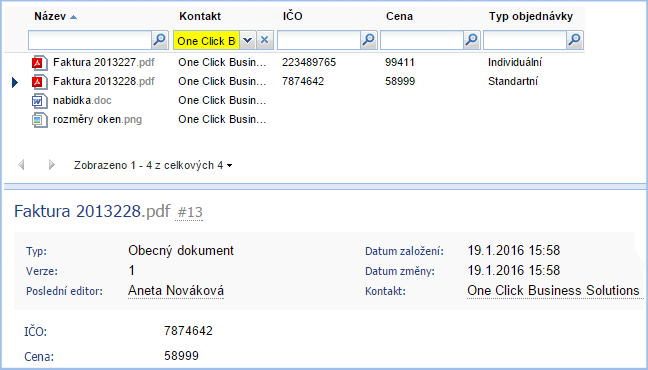Focus the IČO filter input field
The image size is (648, 370).
319,40
